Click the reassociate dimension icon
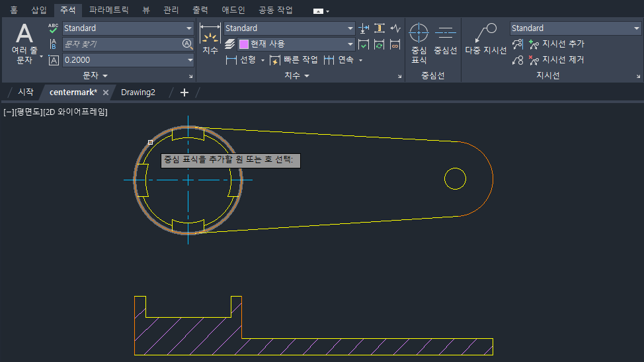644x362 pixels. point(395,44)
